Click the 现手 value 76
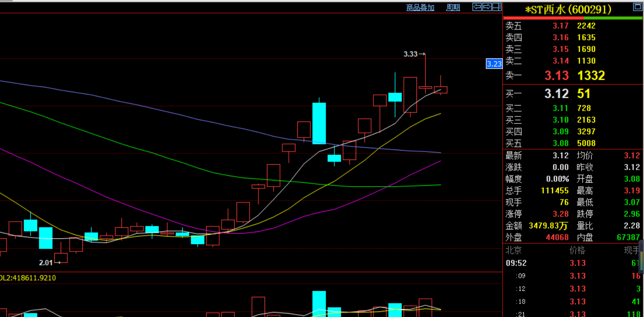The width and height of the screenshot is (644, 317). (564, 202)
